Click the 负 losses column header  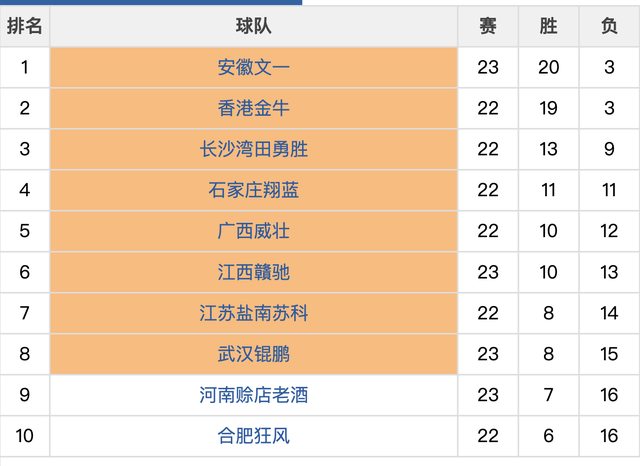click(609, 27)
